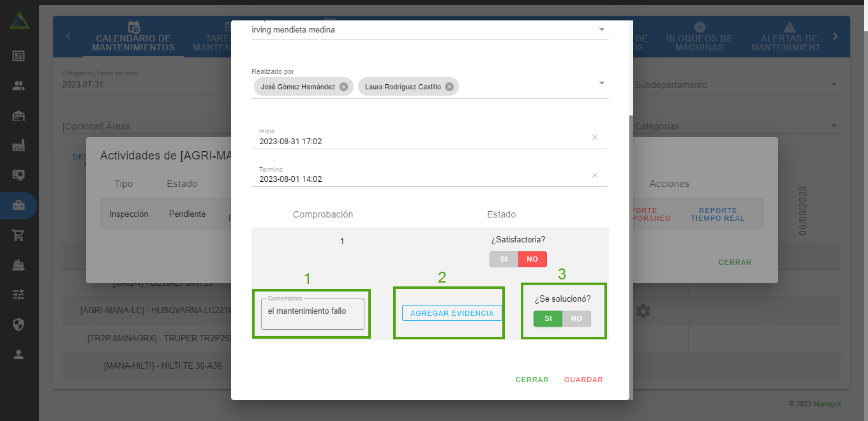
Task: Clear the Termino date field
Action: pos(595,175)
